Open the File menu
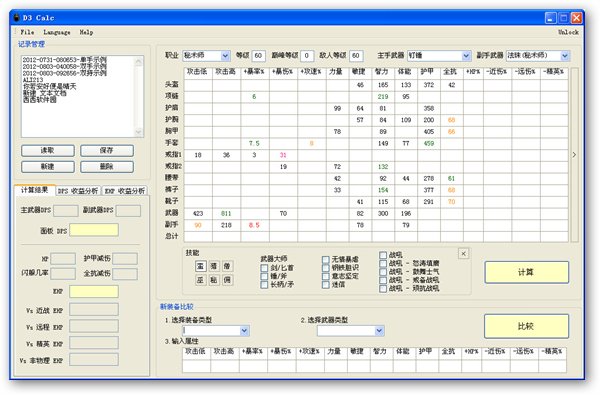This screenshot has height=395, width=600. (27, 32)
